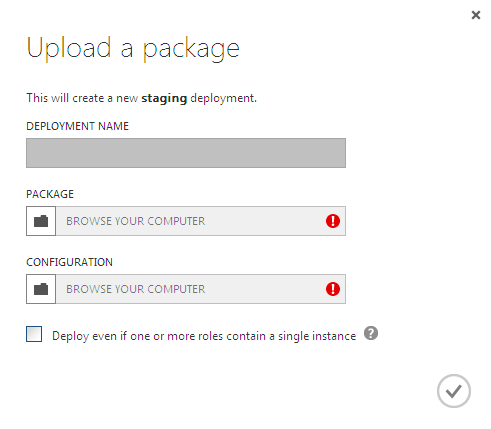Viewport: 491px width, 429px height.
Task: Close the Upload a package dialog
Action: tap(476, 15)
